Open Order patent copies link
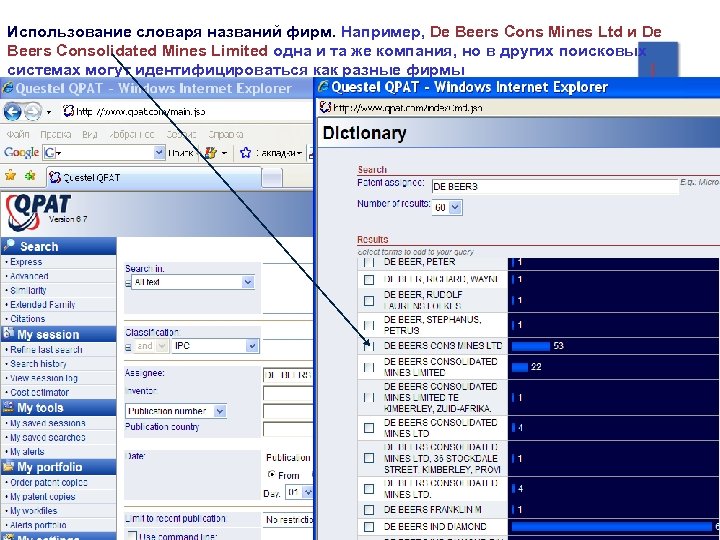This screenshot has width=720, height=540. [49, 483]
